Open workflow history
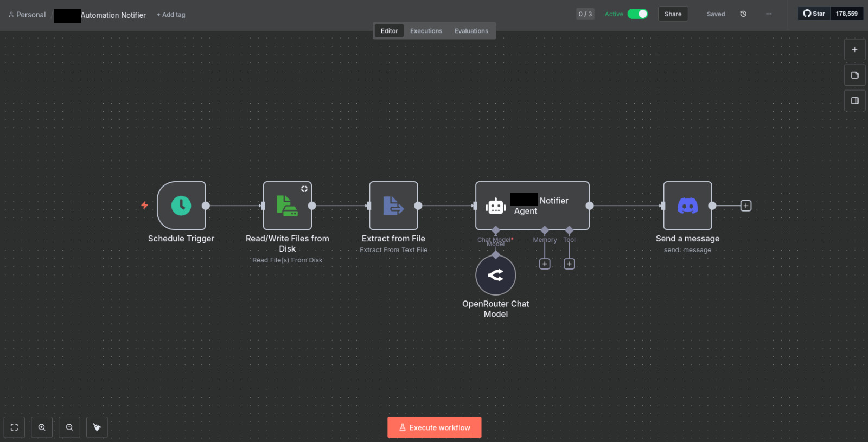868x442 pixels. 743,14
